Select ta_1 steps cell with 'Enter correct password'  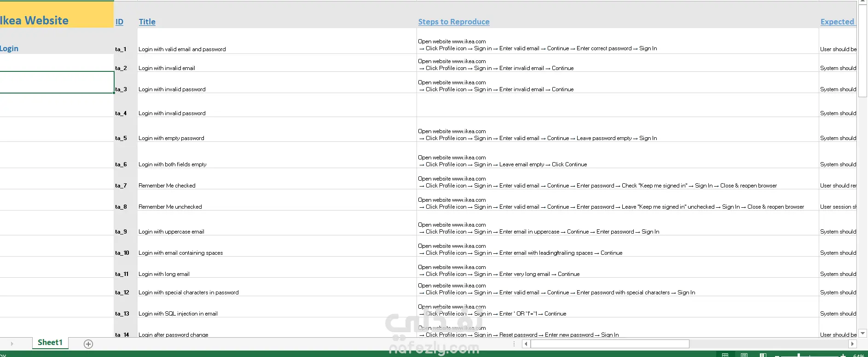[618, 41]
